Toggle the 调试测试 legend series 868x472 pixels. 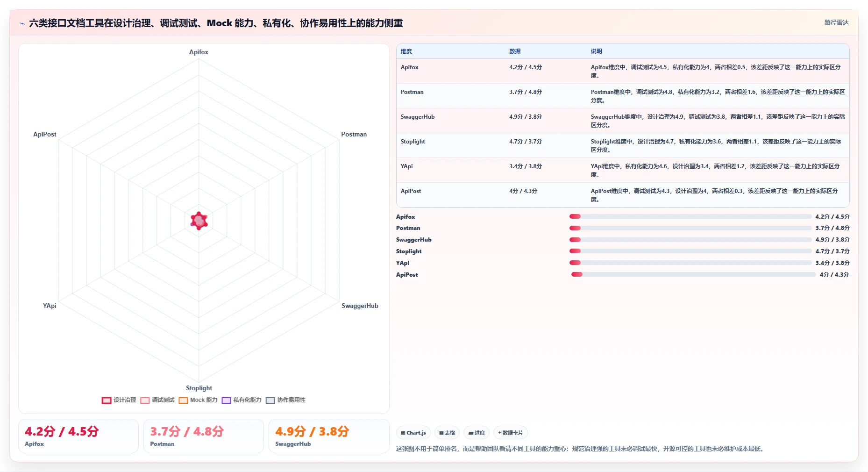coord(157,400)
